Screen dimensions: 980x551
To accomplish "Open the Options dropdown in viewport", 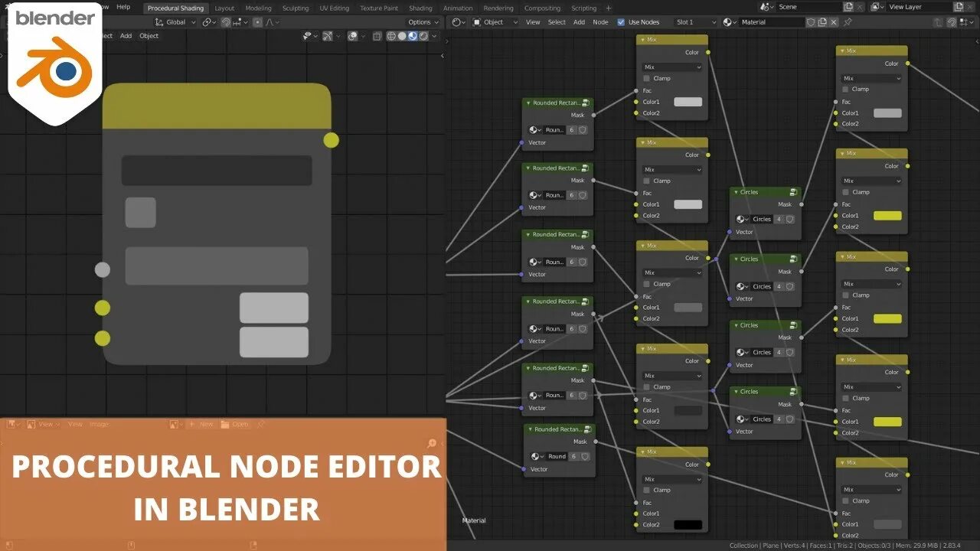I will 423,22.
